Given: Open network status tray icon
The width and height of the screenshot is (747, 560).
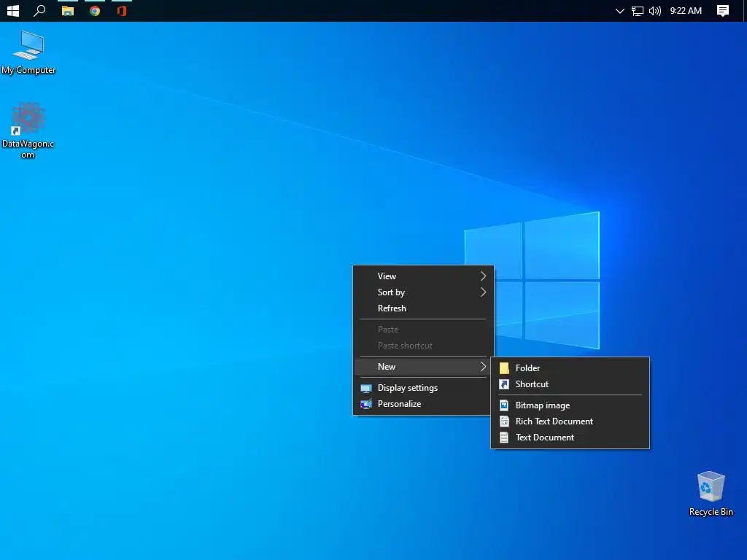Looking at the screenshot, I should click(x=638, y=11).
